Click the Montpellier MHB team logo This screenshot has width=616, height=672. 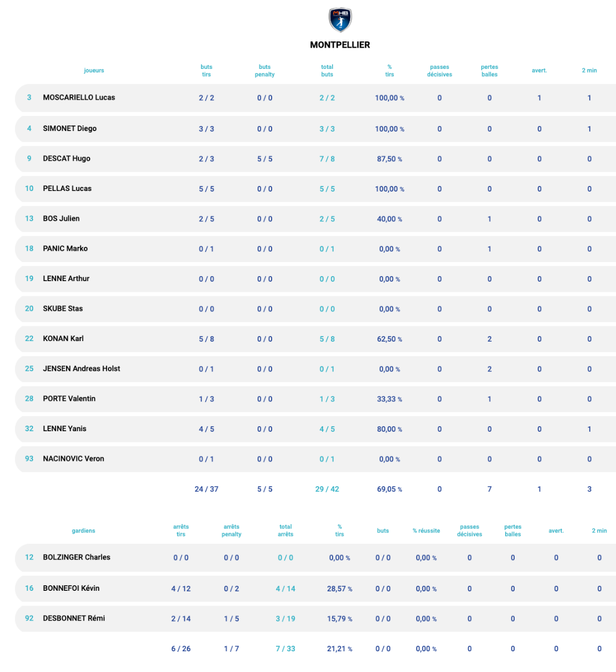[339, 20]
